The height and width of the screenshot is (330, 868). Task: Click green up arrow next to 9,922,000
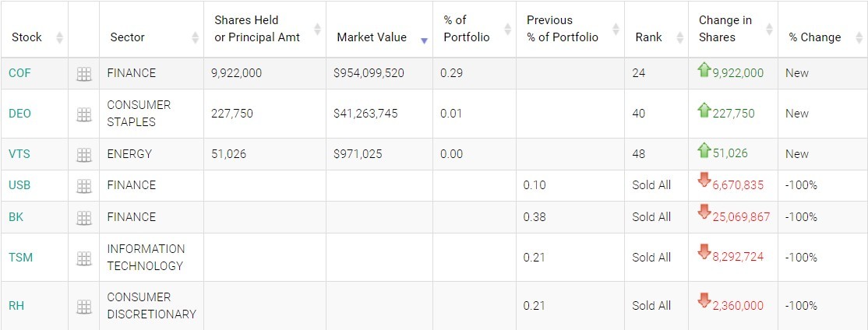click(704, 70)
